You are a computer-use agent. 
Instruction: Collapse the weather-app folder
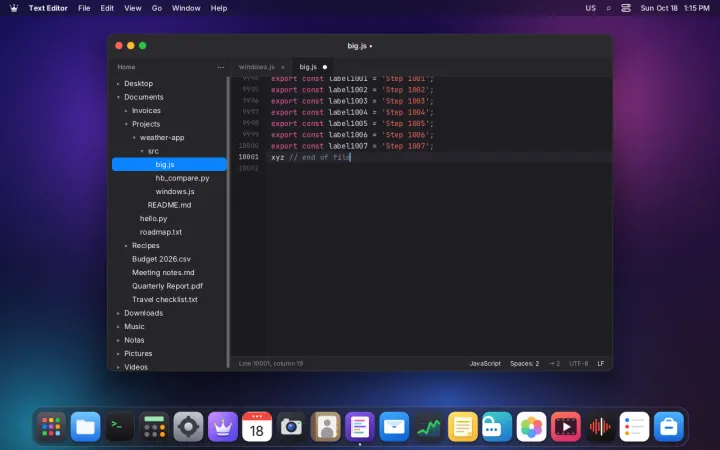[134, 137]
